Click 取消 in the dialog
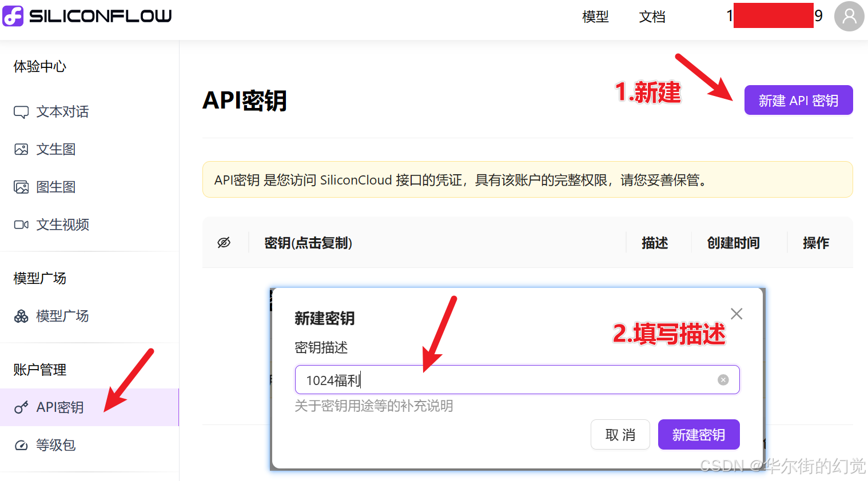The width and height of the screenshot is (868, 481). pyautogui.click(x=620, y=435)
